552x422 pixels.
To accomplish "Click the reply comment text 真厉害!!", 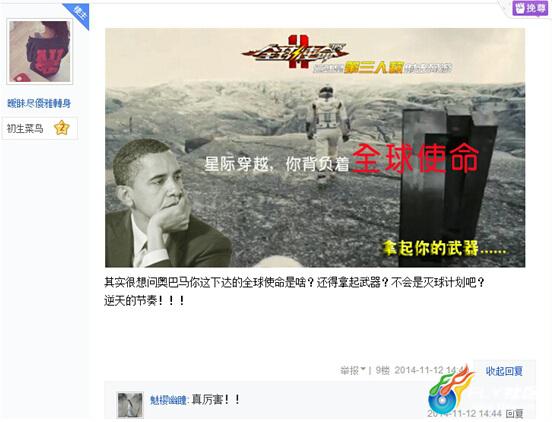I will [x=216, y=400].
